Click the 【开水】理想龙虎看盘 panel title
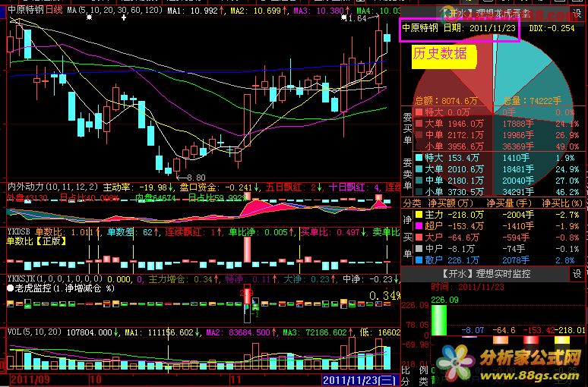This screenshot has height=387, width=588. tap(485, 14)
